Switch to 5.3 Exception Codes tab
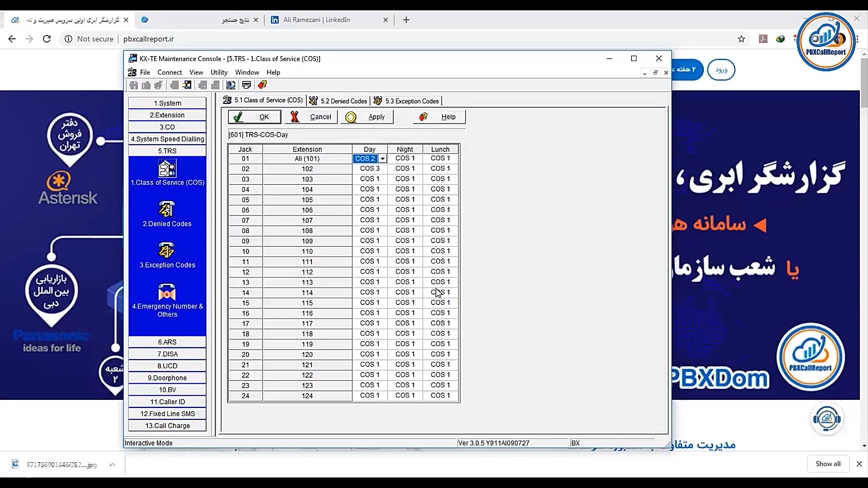The image size is (868, 488). 406,101
